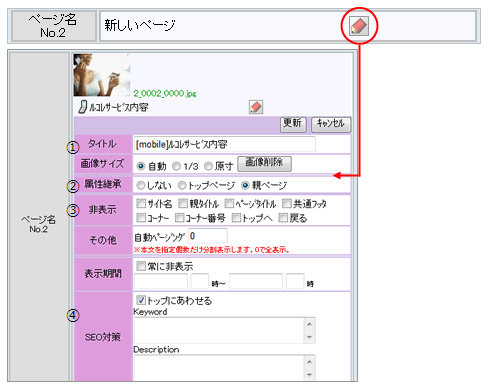Click the 2_0002_0000.jpg file name
The height and width of the screenshot is (390, 490).
pyautogui.click(x=165, y=93)
